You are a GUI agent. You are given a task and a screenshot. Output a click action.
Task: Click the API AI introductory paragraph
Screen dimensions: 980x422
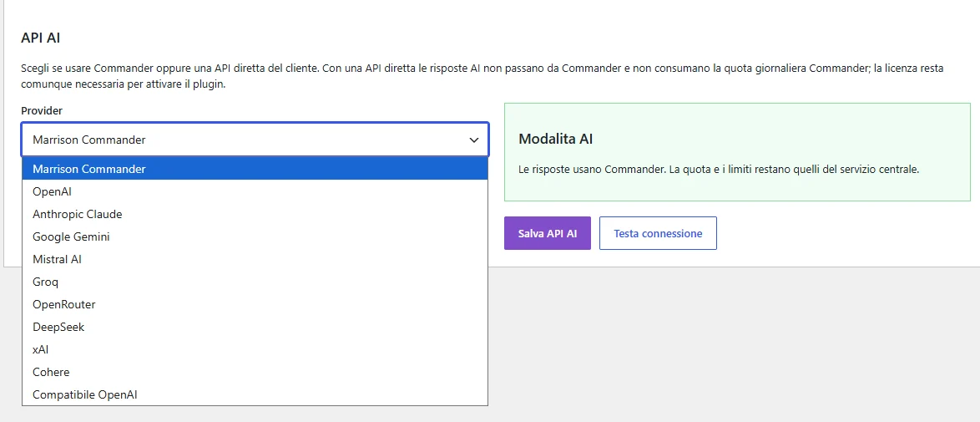pos(482,76)
